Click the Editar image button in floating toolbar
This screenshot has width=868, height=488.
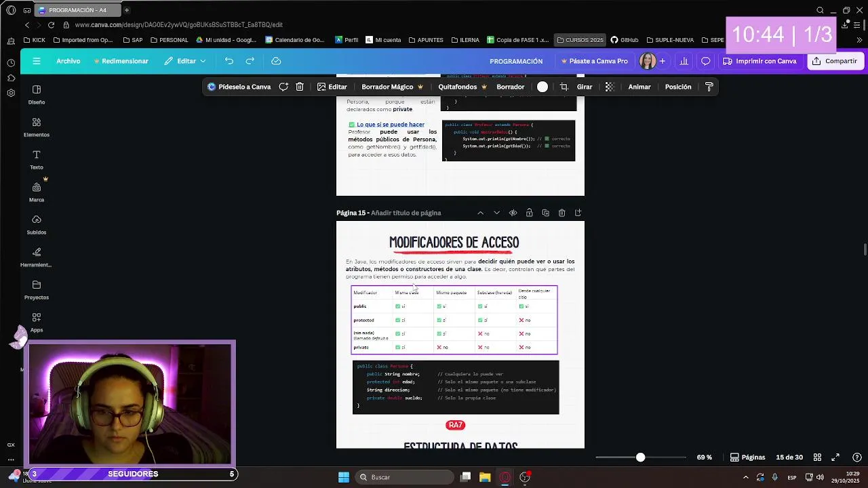click(x=332, y=87)
